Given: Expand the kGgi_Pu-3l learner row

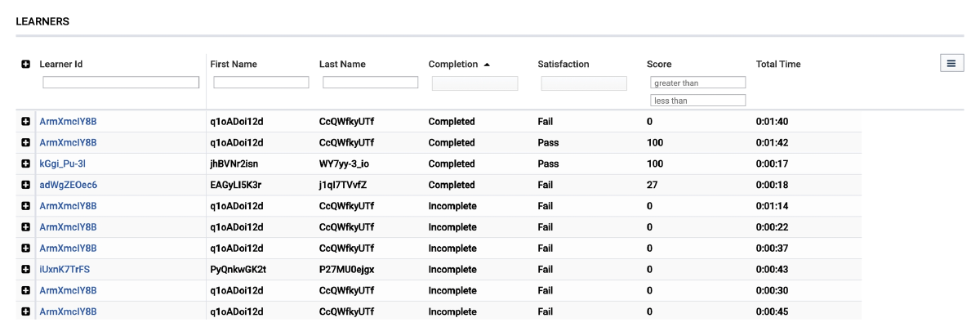Looking at the screenshot, I should (x=25, y=164).
